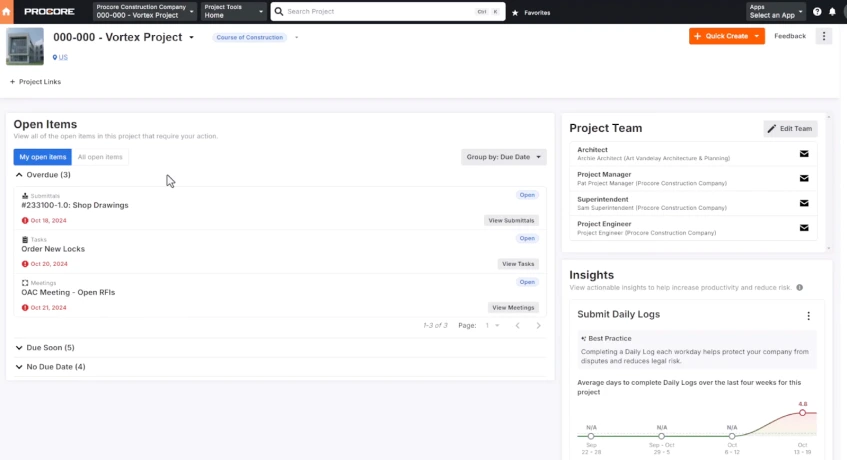The height and width of the screenshot is (460, 847).
Task: Click the 4.8 data point on chart
Action: coord(803,412)
